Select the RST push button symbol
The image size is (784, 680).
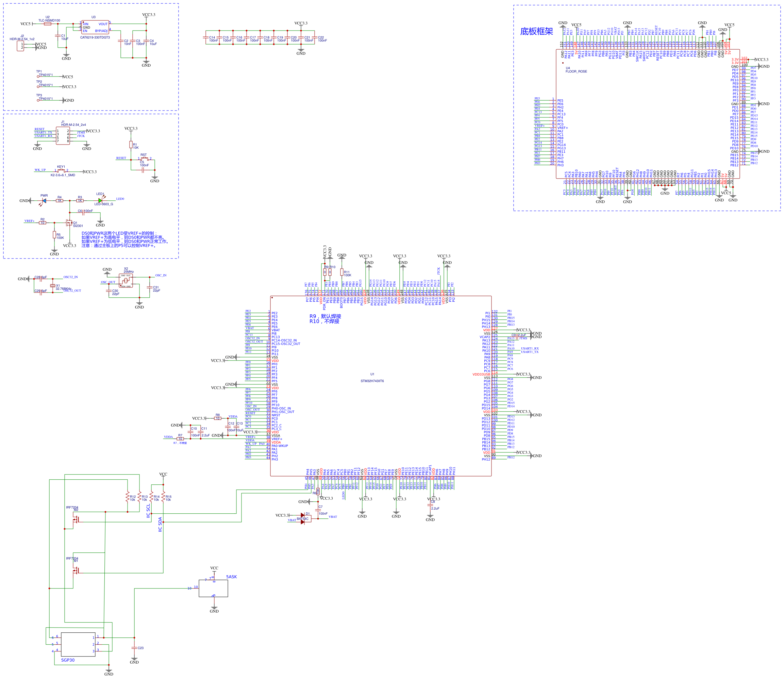point(145,159)
